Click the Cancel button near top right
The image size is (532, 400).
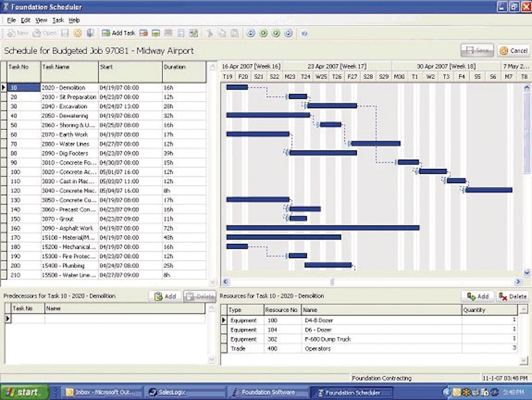[x=513, y=51]
